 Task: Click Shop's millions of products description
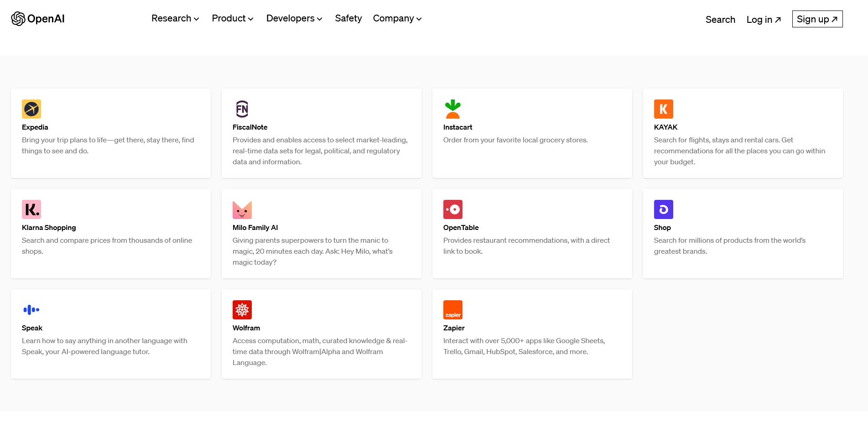coord(730,246)
